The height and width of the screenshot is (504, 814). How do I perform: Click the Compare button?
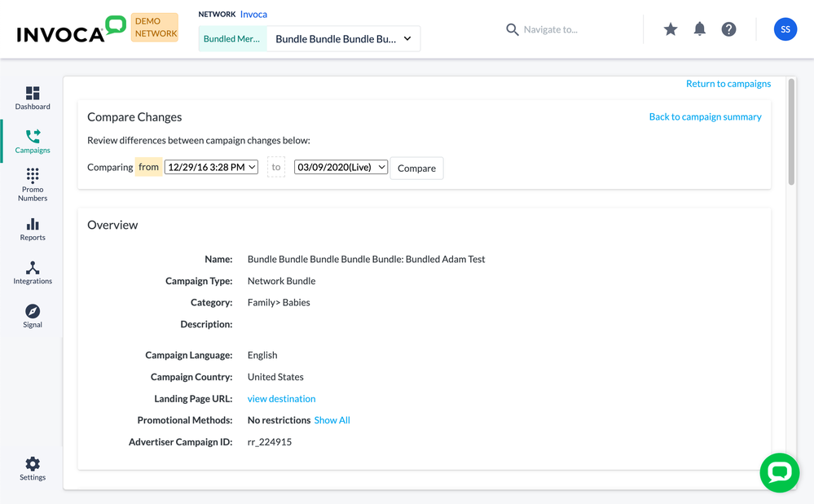pos(417,168)
